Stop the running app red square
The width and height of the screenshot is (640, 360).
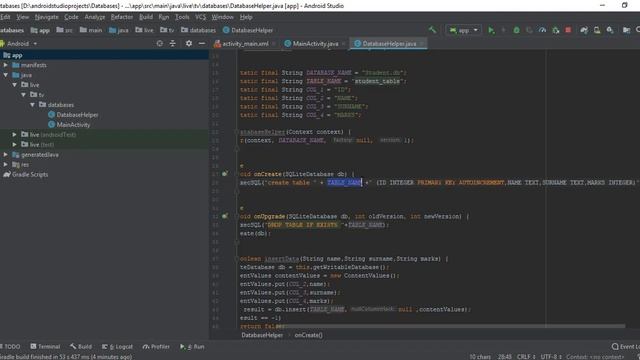(x=568, y=30)
